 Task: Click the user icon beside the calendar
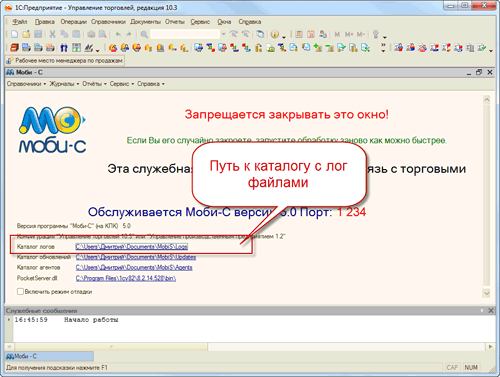323,34
